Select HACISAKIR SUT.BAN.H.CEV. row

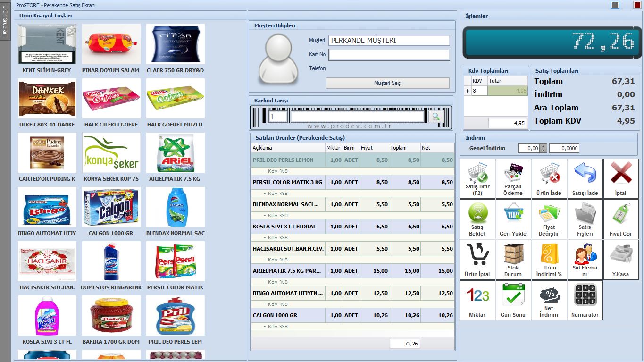[x=353, y=249]
